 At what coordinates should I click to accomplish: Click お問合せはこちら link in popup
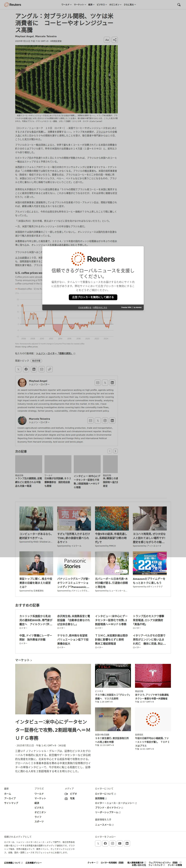click(100, 307)
